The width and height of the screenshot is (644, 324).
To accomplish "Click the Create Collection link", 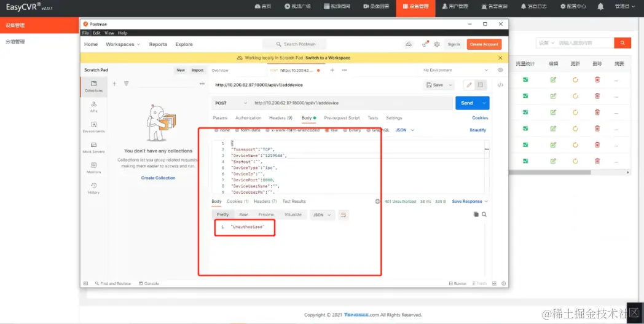I will click(x=158, y=178).
